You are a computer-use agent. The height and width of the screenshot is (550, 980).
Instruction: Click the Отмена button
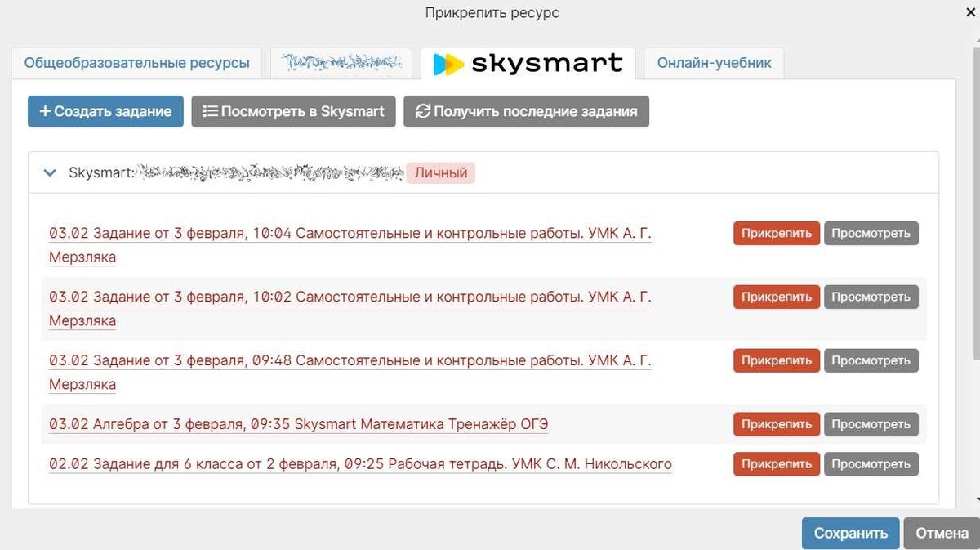tap(942, 533)
